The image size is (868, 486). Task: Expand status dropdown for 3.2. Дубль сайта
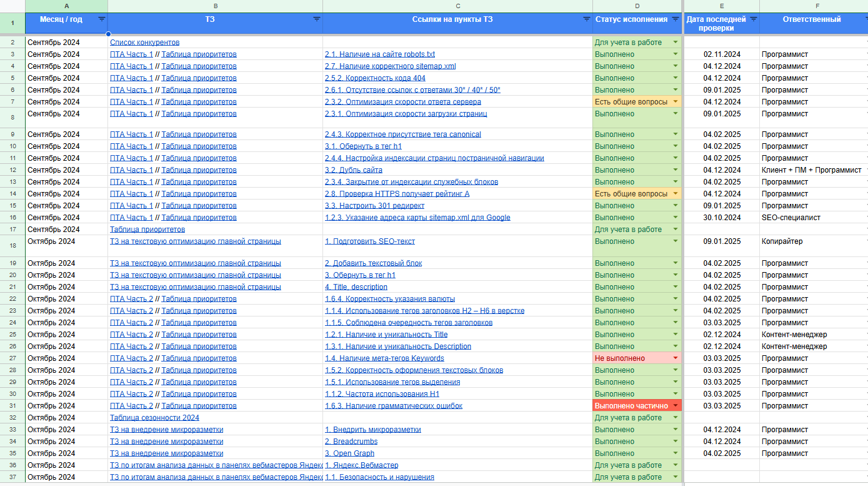[x=675, y=170]
